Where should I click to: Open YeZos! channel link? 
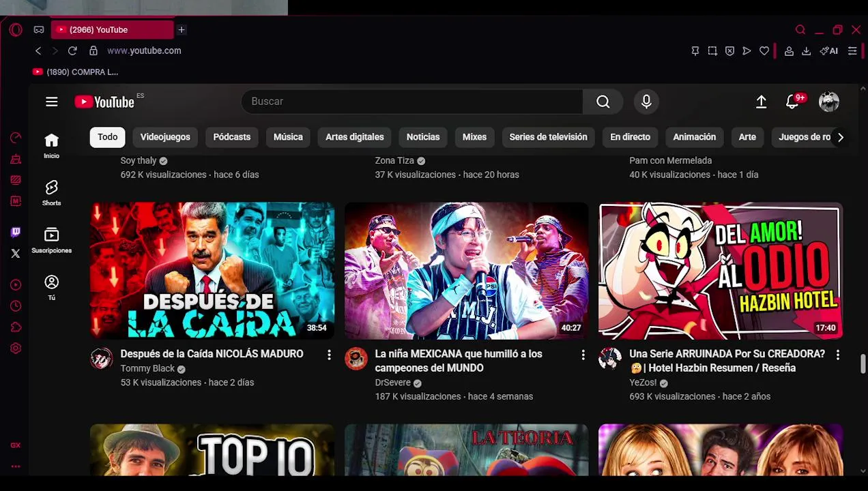pos(643,383)
